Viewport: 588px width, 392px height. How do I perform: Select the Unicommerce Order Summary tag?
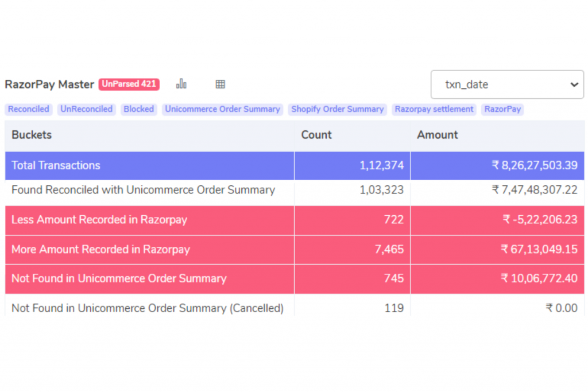pyautogui.click(x=222, y=109)
